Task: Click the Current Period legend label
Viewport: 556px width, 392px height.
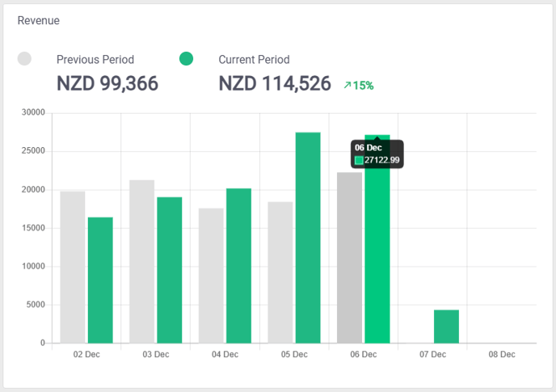Action: [254, 60]
